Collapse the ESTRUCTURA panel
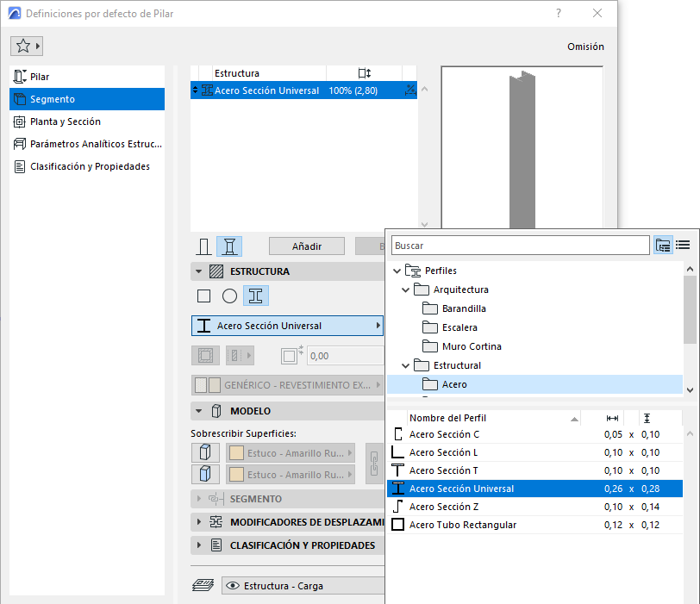Screen dimensions: 700x604 198,271
